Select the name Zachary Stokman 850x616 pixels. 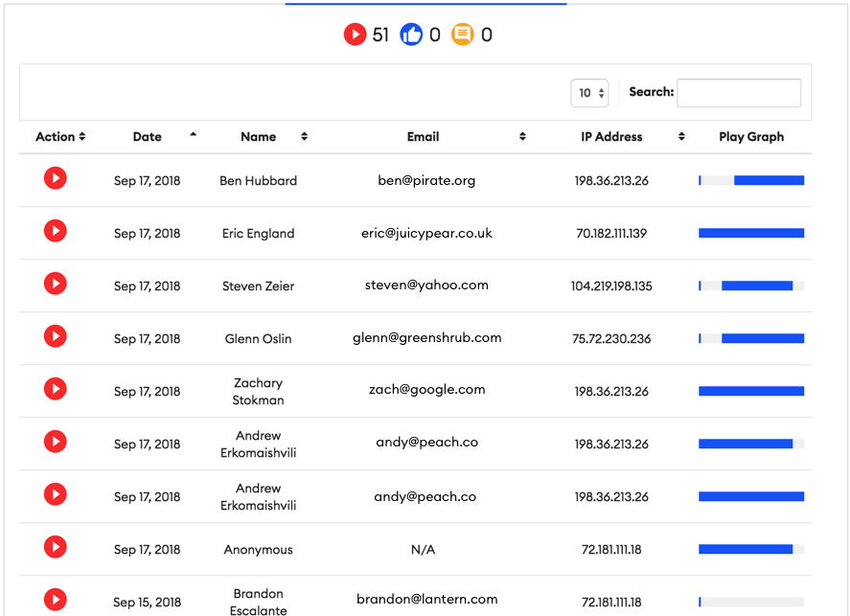[x=258, y=391]
